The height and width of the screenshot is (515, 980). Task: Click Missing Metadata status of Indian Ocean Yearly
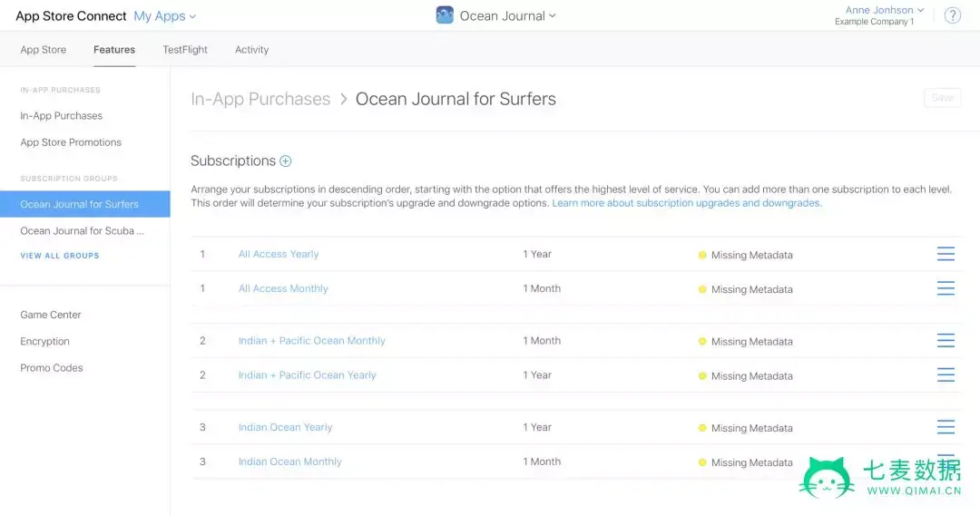746,428
